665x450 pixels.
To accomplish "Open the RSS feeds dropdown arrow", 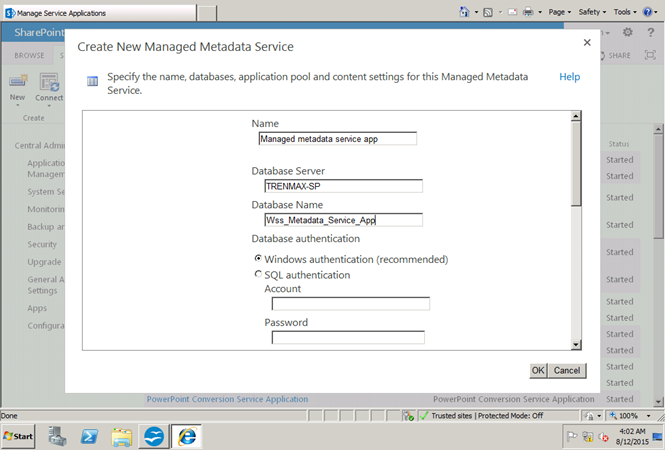I will click(500, 12).
